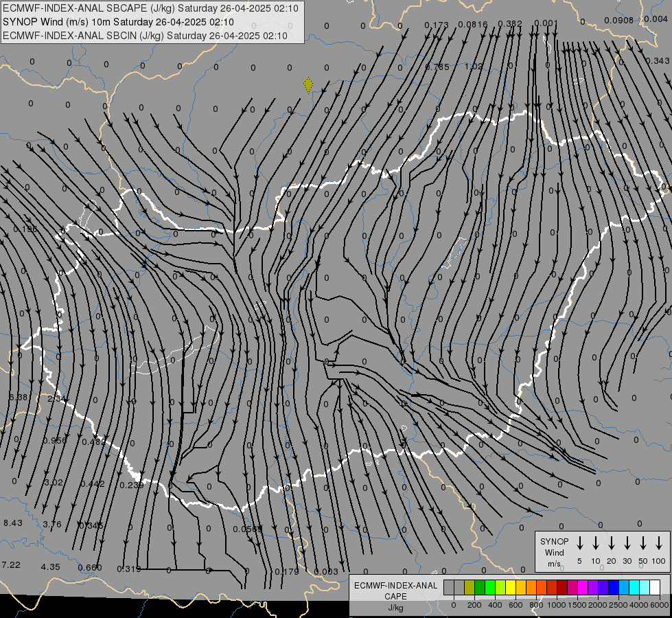Click the grid value 0.003

[x=326, y=572]
